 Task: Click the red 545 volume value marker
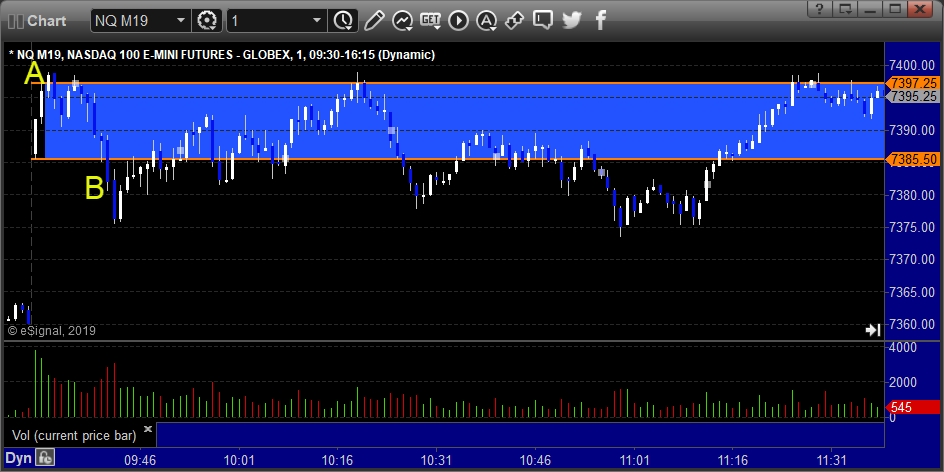coord(912,408)
